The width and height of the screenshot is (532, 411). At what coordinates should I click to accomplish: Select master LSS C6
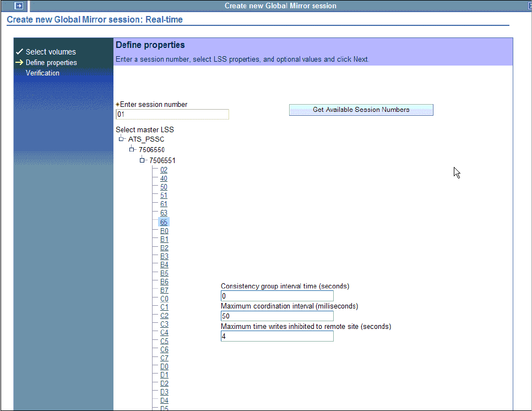tap(164, 350)
